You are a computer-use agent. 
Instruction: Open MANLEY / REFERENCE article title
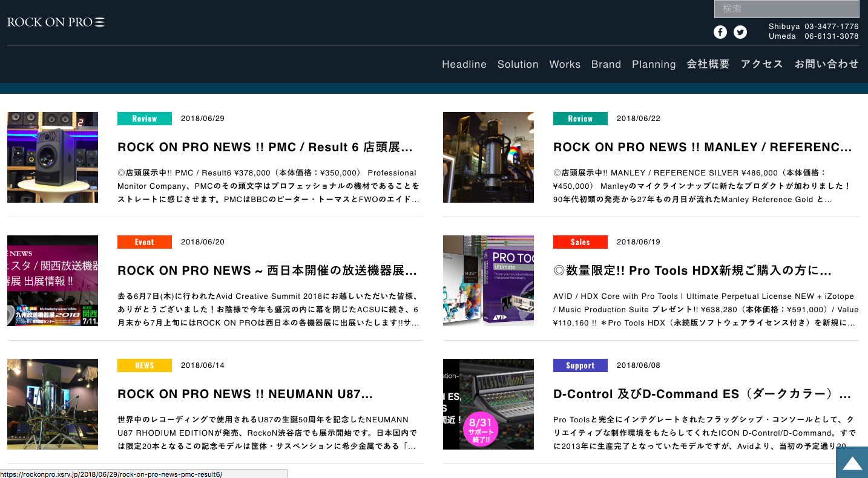(x=703, y=147)
